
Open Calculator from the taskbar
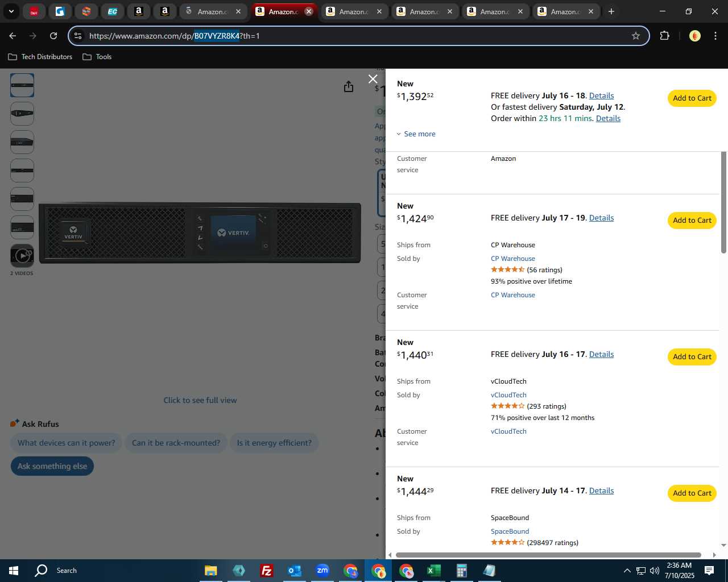click(x=461, y=571)
